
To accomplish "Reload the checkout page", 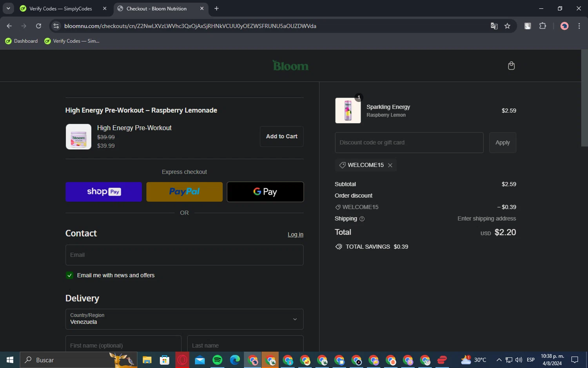I will click(38, 26).
